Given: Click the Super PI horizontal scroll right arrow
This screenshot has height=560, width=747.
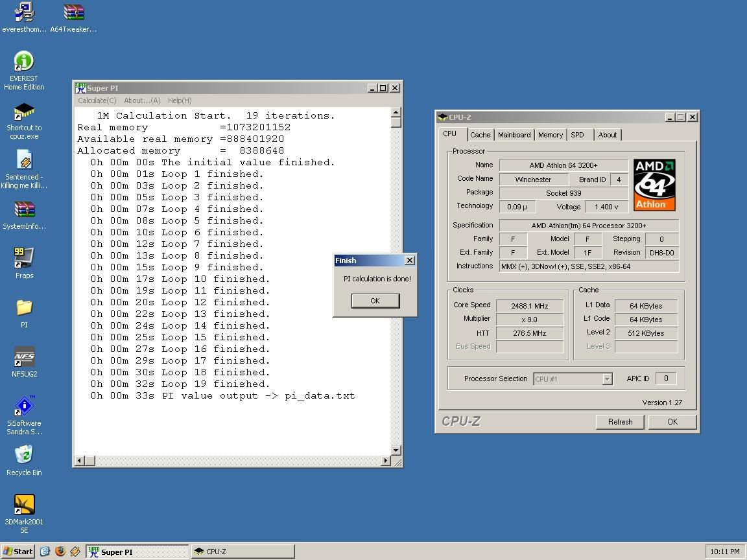Looking at the screenshot, I should (x=386, y=460).
